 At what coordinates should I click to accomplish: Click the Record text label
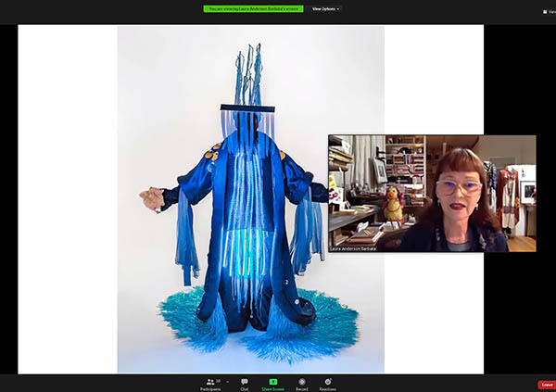(x=301, y=388)
